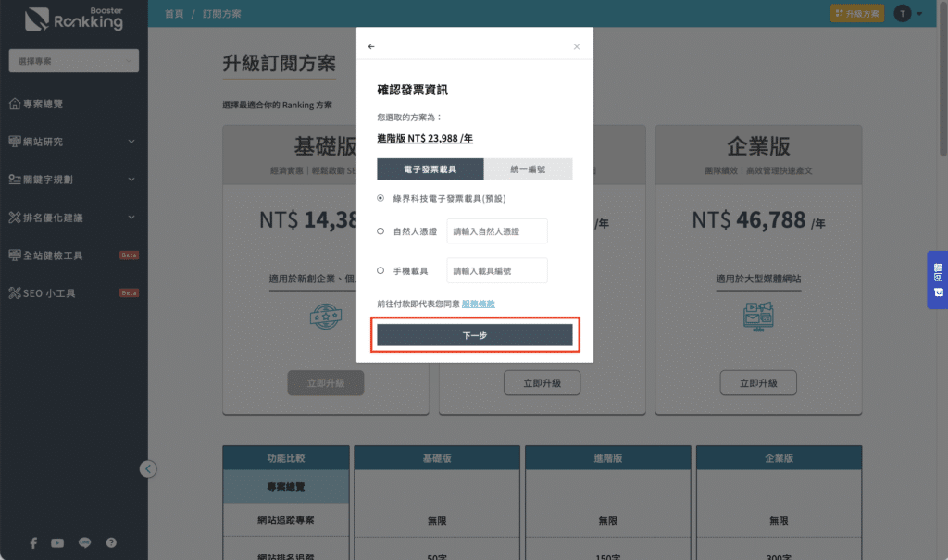Viewport: 948px width, 560px height.
Task: Select the 電子發票載具 tab
Action: pos(430,168)
